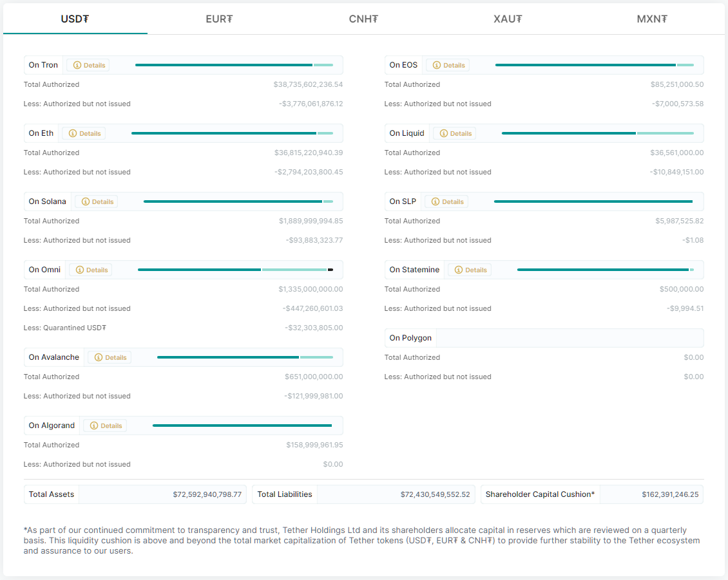Open the On Algorand Details icon
Screen dimensions: 728x580
point(94,426)
